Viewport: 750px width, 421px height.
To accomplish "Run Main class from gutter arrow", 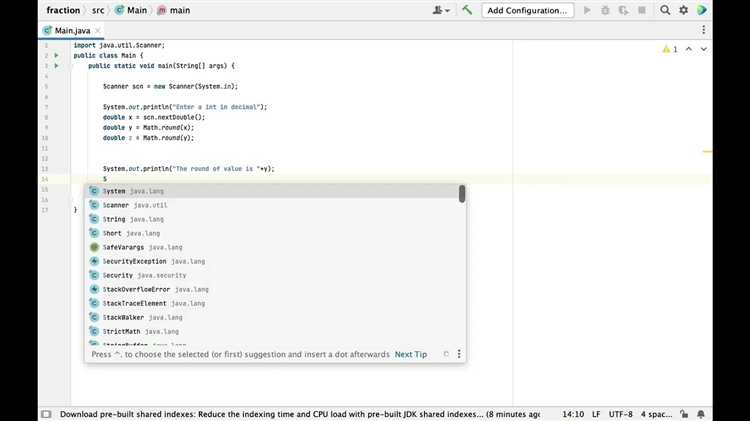I will [x=56, y=55].
